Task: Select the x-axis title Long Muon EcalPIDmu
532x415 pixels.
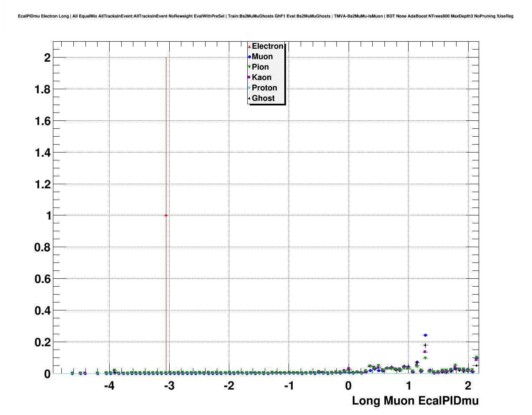Action: (x=415, y=401)
